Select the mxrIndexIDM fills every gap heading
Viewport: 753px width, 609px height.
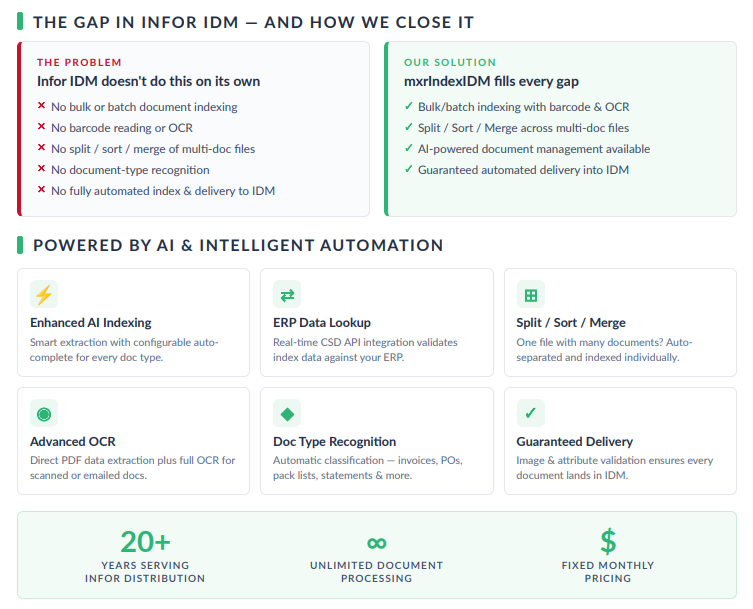pos(491,81)
